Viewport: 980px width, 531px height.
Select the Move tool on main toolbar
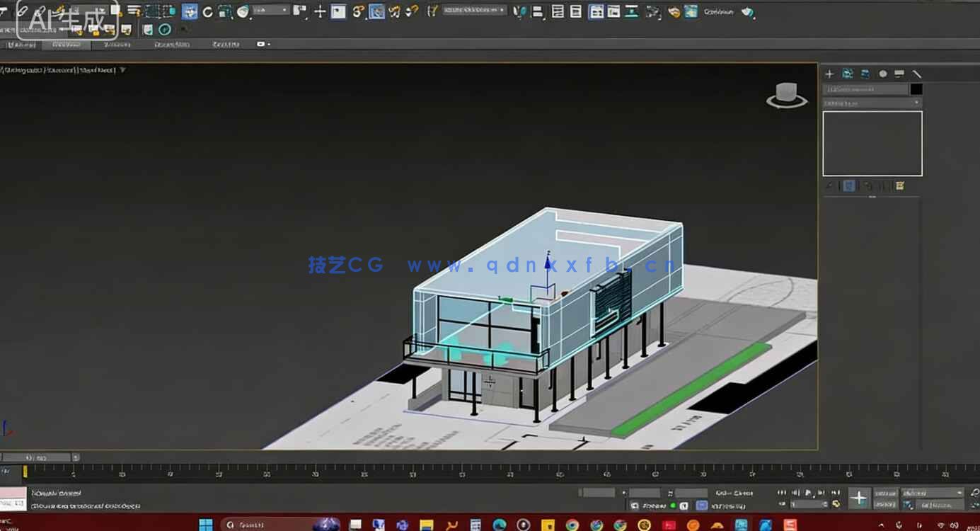[x=321, y=11]
